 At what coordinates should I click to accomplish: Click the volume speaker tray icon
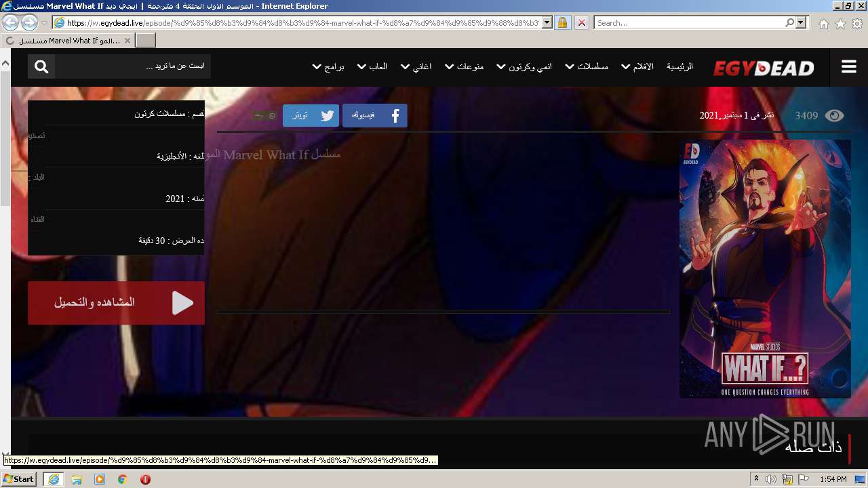click(771, 479)
